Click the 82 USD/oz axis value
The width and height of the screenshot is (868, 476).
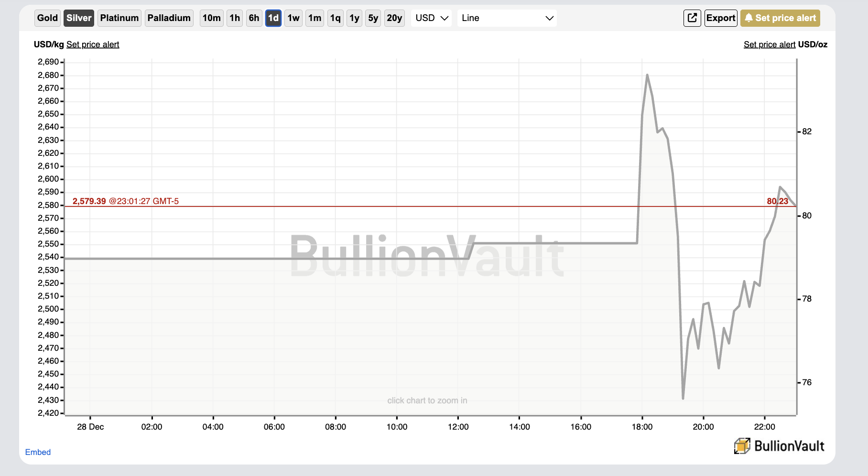pyautogui.click(x=807, y=131)
